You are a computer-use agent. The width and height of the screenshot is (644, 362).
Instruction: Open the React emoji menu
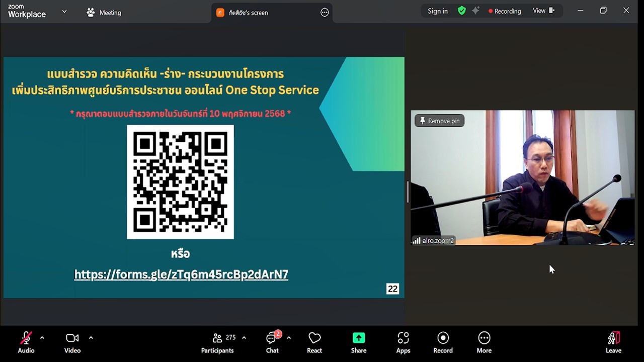click(314, 342)
